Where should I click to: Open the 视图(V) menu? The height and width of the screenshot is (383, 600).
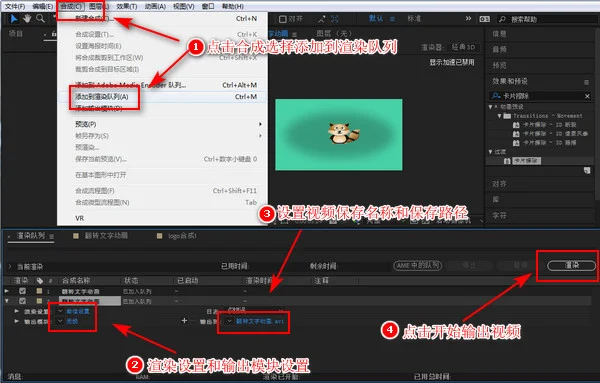[183, 6]
